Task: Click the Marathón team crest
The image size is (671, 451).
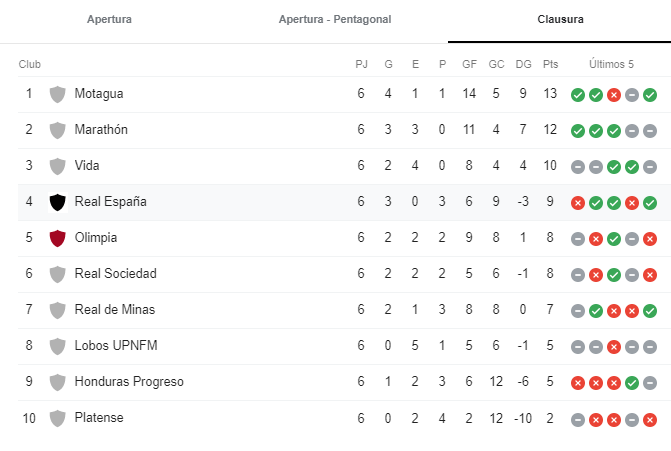Action: (57, 130)
